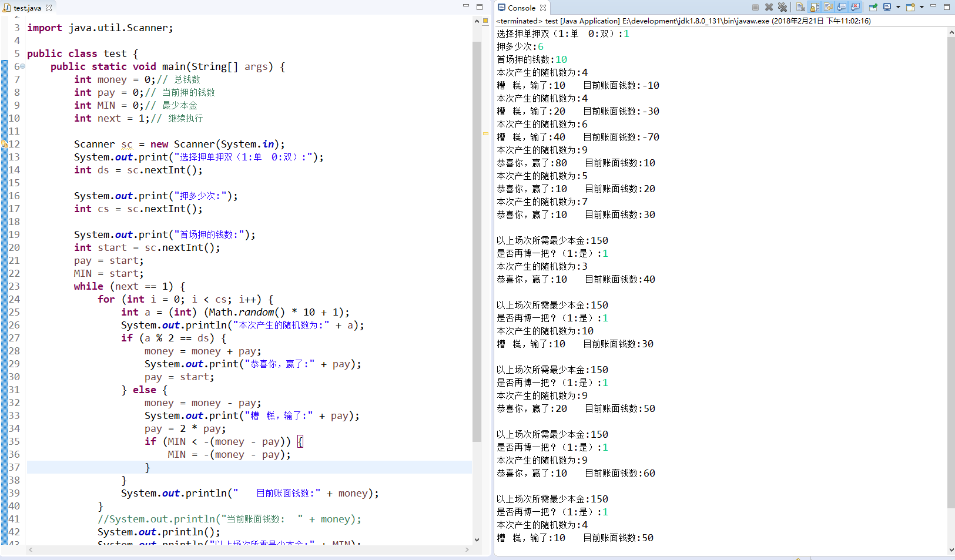The width and height of the screenshot is (955, 560).
Task: Click the Console scrollbar down arrow
Action: pos(951,550)
